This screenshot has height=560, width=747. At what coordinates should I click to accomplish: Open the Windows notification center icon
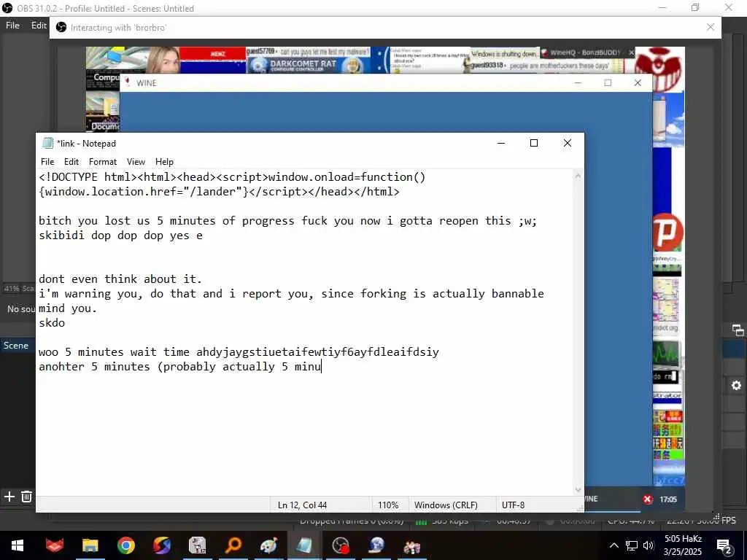[724, 545]
